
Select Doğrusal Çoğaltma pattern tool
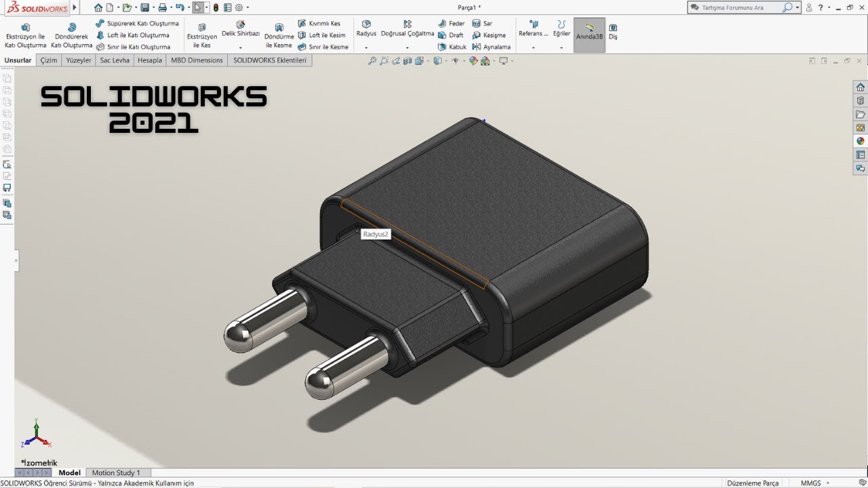click(407, 28)
